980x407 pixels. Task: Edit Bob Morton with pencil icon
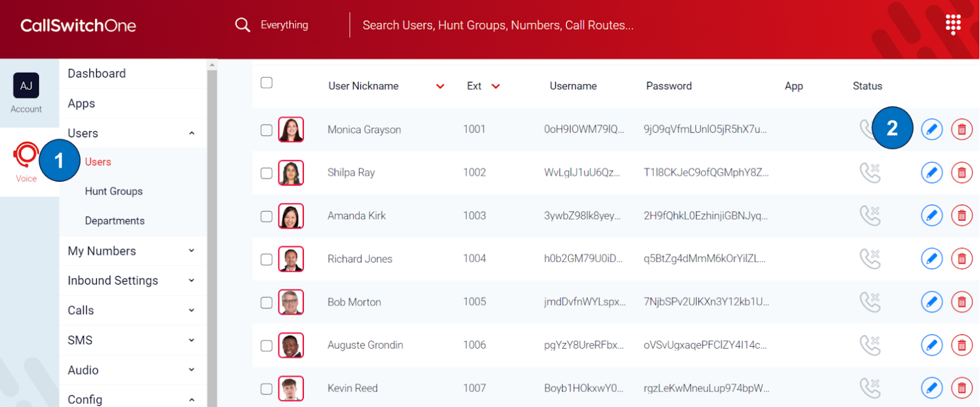click(x=932, y=302)
